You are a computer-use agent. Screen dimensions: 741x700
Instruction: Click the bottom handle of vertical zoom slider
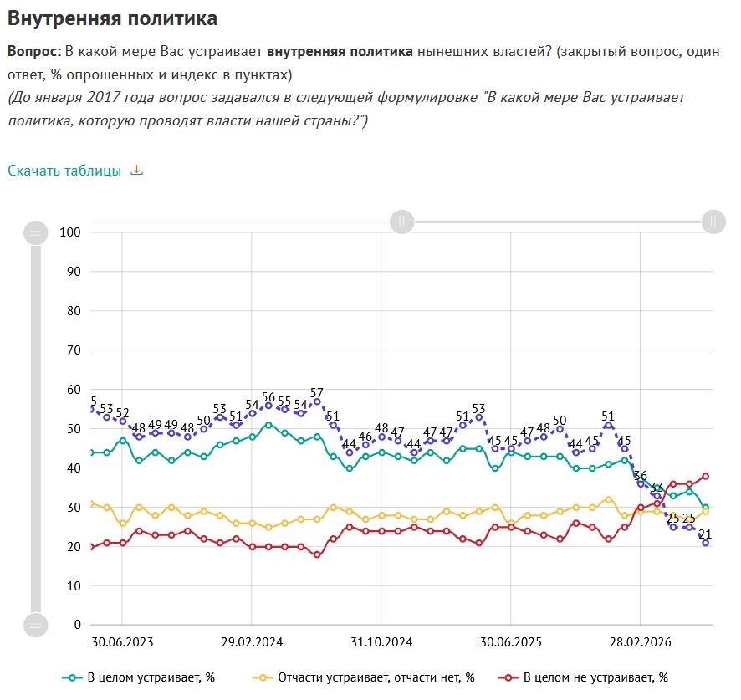click(36, 626)
